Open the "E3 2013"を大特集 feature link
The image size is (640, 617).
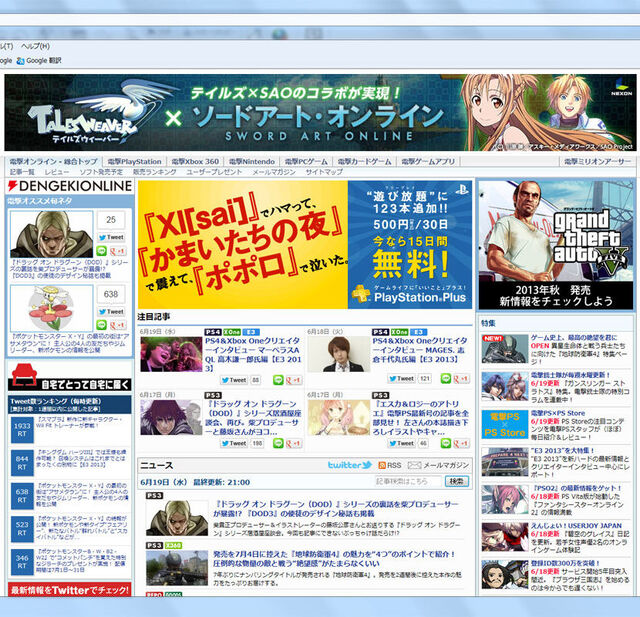pos(562,451)
